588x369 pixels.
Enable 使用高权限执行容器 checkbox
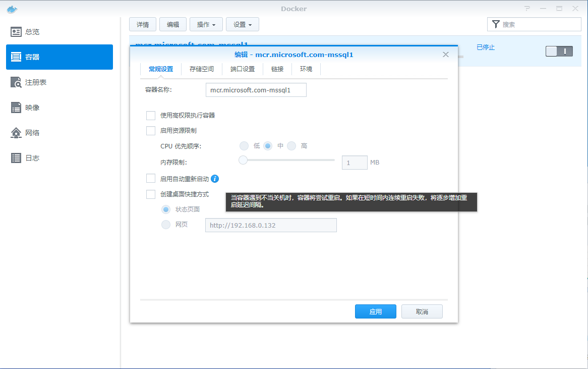click(151, 116)
